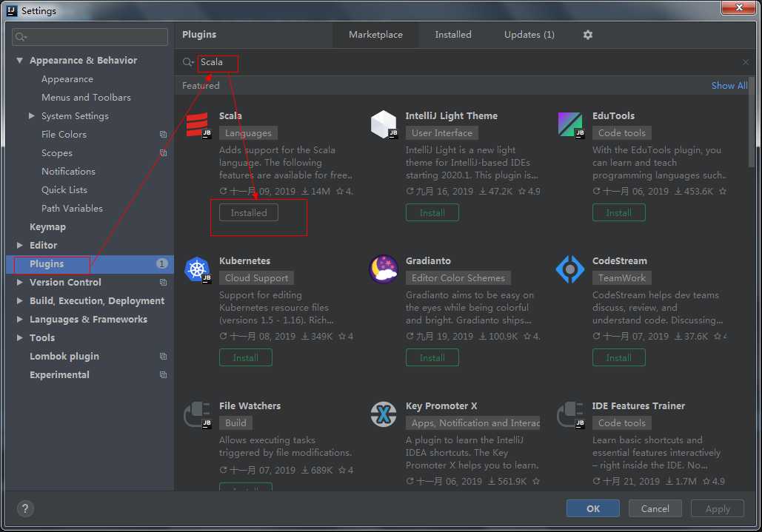762x532 pixels.
Task: Open the Key Promoter X plugin title
Action: [441, 405]
